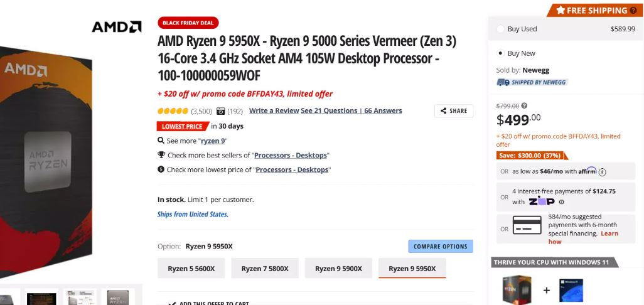This screenshot has width=644, height=305.
Task: Choose the Ryzen 9 5900X option
Action: coord(338,269)
